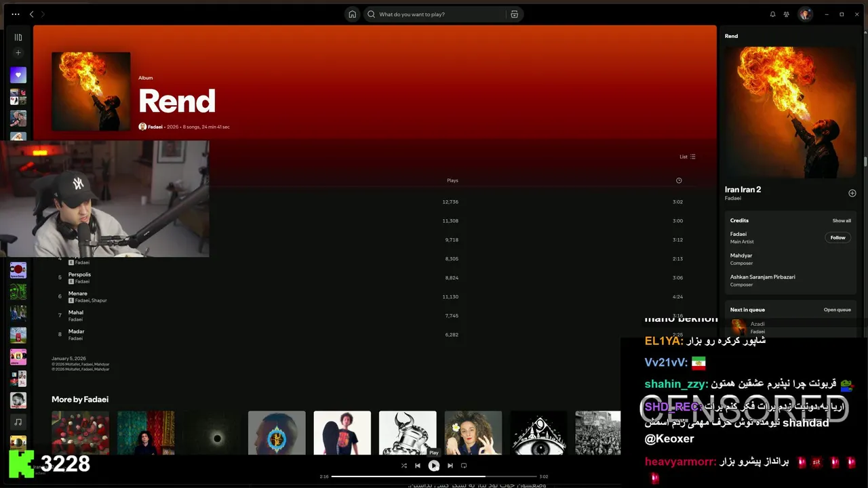Open Fadaei artist link under album title
This screenshot has height=488, width=868.
pos(155,127)
